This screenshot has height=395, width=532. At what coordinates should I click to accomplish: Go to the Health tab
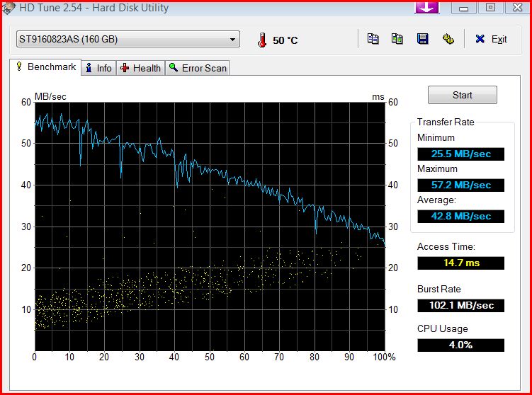(x=140, y=68)
